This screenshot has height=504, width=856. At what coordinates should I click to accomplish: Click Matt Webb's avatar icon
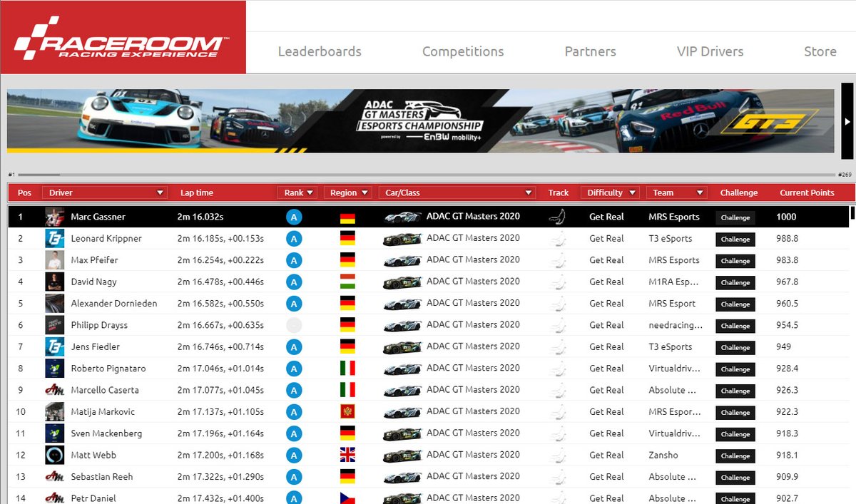tap(55, 455)
